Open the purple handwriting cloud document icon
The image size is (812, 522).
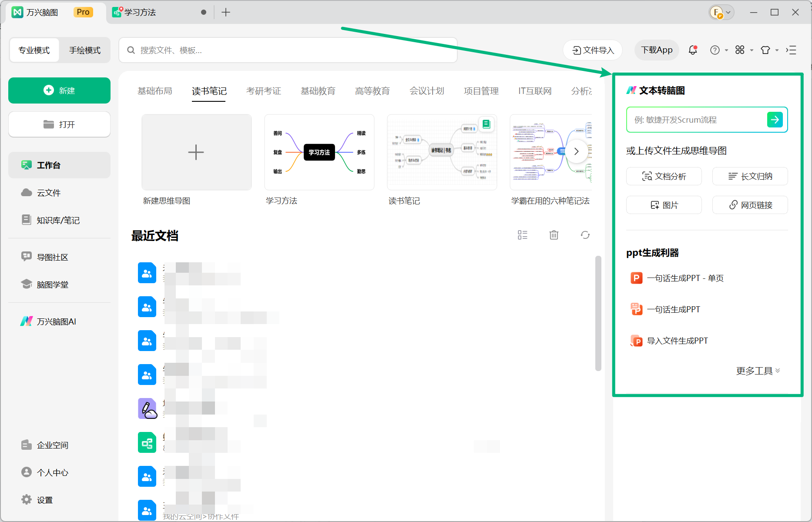point(148,408)
